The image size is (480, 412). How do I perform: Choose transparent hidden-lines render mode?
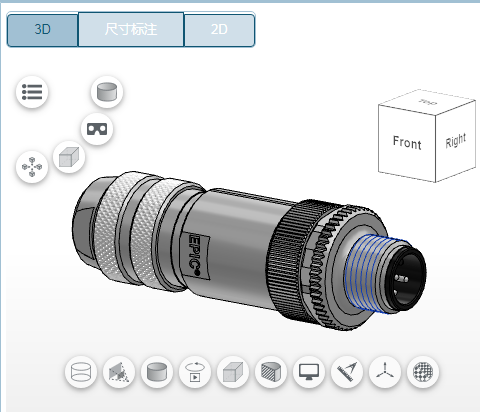(x=119, y=372)
